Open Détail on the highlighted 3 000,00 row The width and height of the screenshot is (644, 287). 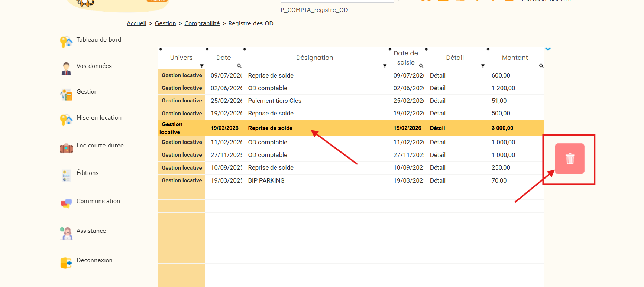(x=437, y=128)
